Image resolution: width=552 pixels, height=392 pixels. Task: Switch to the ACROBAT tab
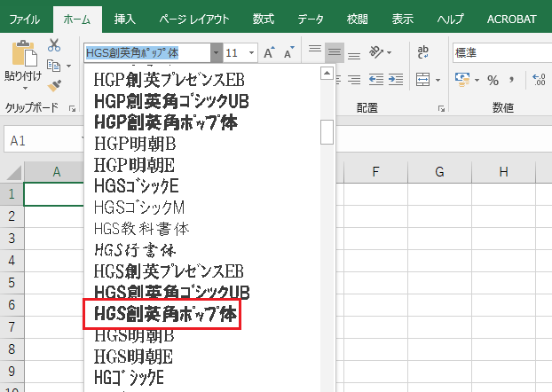(511, 19)
